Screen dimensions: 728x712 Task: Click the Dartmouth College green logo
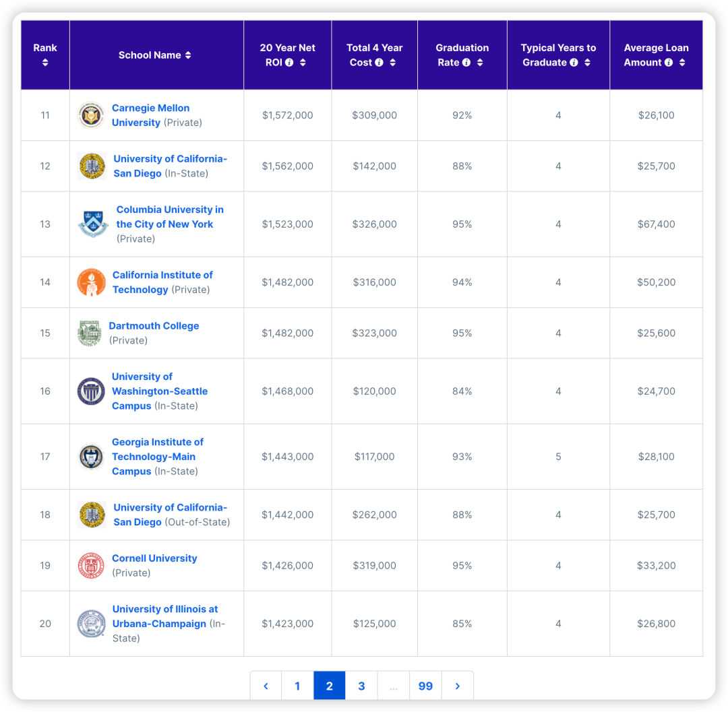click(90, 333)
